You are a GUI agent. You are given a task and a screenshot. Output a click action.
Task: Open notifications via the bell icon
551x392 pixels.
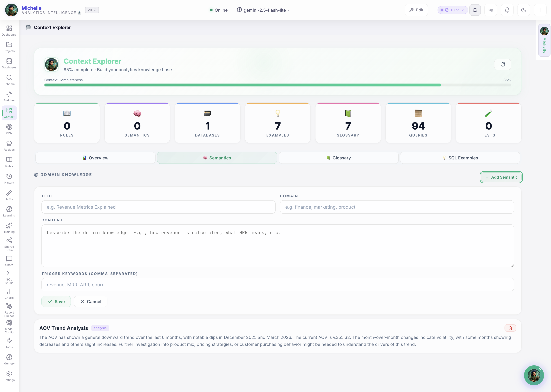tap(507, 10)
